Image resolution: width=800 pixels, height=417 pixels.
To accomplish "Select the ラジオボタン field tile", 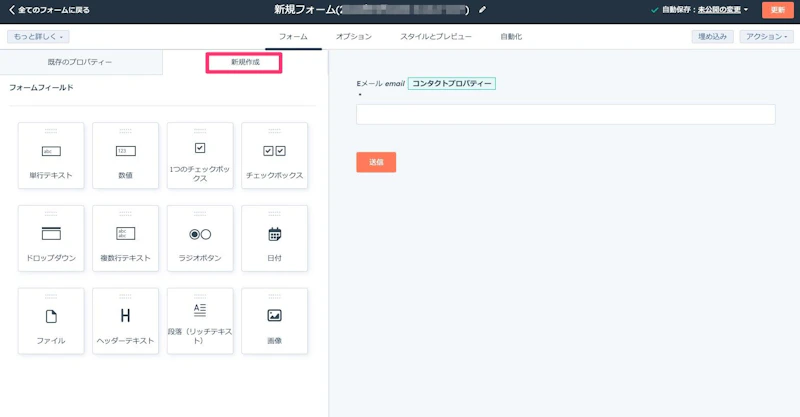I will tap(200, 238).
